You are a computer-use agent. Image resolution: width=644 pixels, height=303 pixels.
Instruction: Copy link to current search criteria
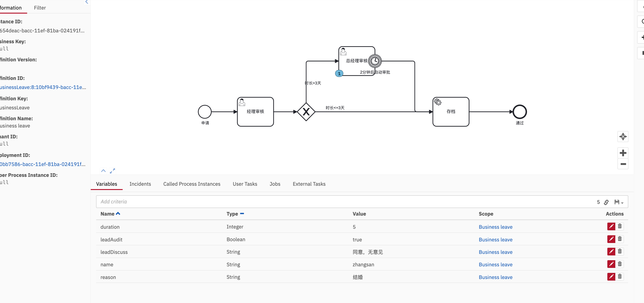tap(606, 202)
